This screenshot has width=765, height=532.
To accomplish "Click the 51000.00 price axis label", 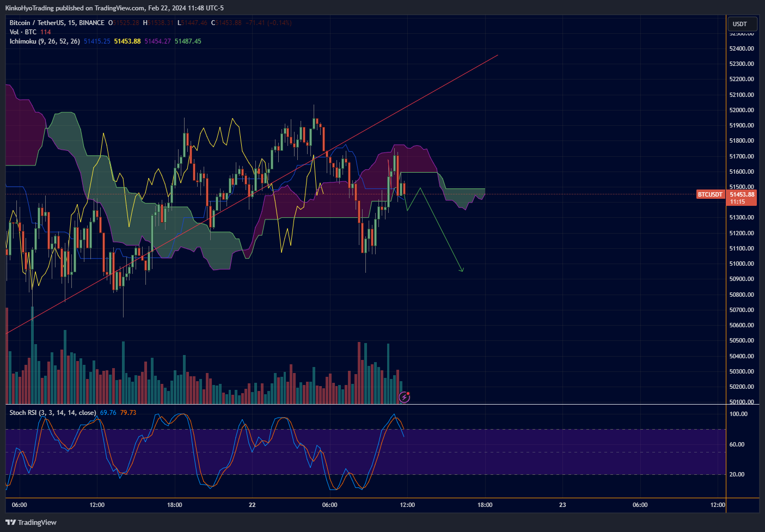I will [742, 264].
